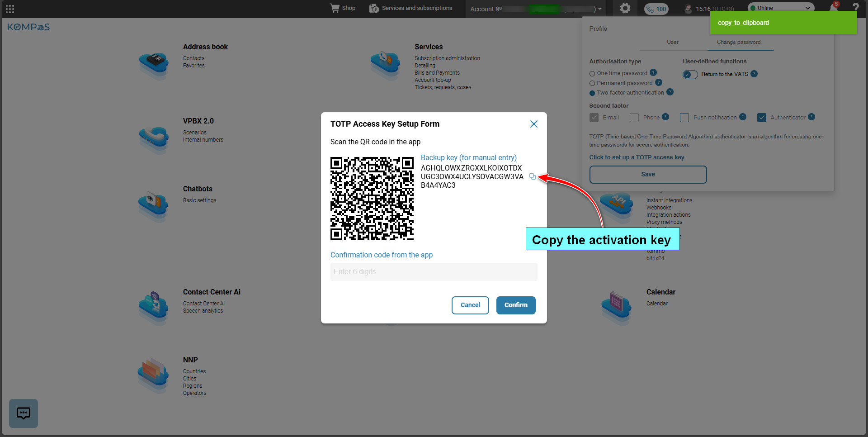Open Account top-up
The image size is (868, 437).
coord(433,80)
